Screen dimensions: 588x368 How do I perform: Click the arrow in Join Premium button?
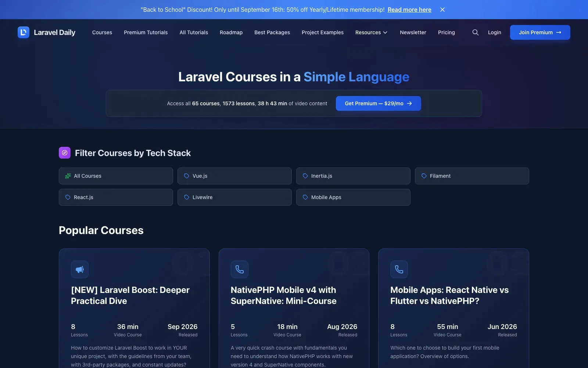(x=559, y=32)
